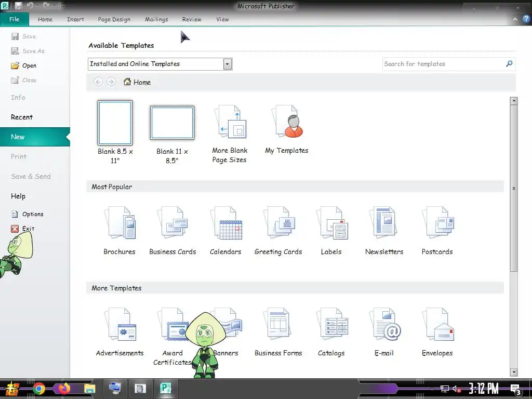
Task: Expand the Installed and Online Templates dropdown
Action: pyautogui.click(x=228, y=64)
